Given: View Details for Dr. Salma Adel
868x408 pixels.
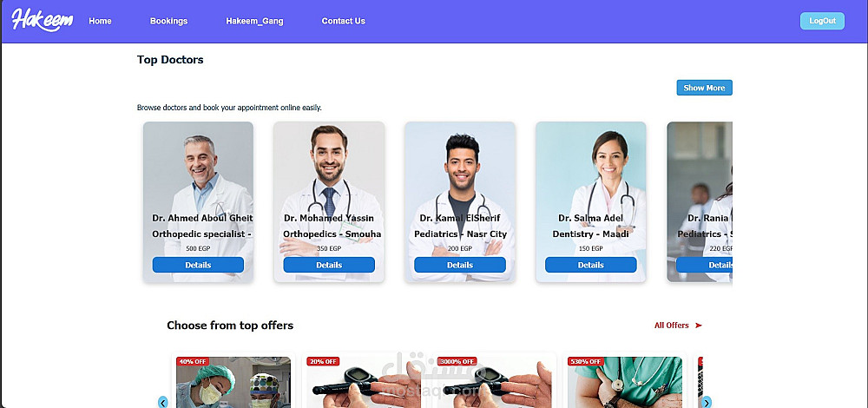Looking at the screenshot, I should pyautogui.click(x=590, y=265).
